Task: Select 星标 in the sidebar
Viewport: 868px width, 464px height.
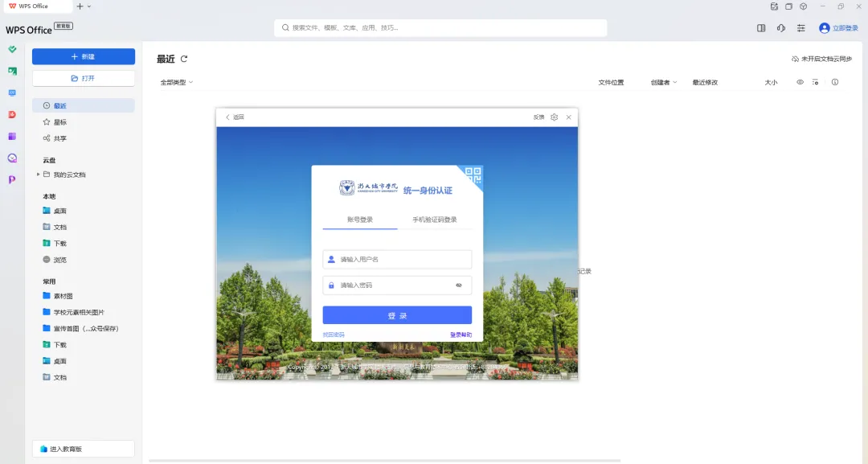Action: coord(84,121)
